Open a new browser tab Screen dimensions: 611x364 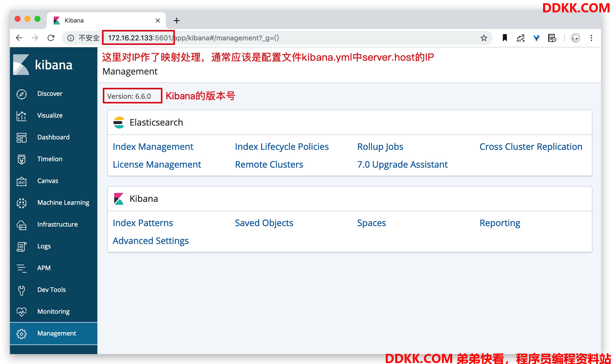177,21
